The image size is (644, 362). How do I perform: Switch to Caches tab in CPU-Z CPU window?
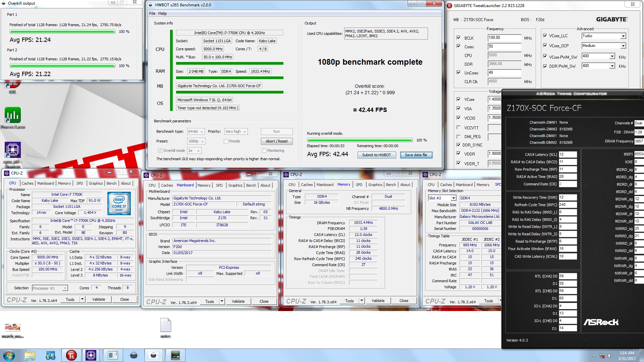tap(28, 183)
